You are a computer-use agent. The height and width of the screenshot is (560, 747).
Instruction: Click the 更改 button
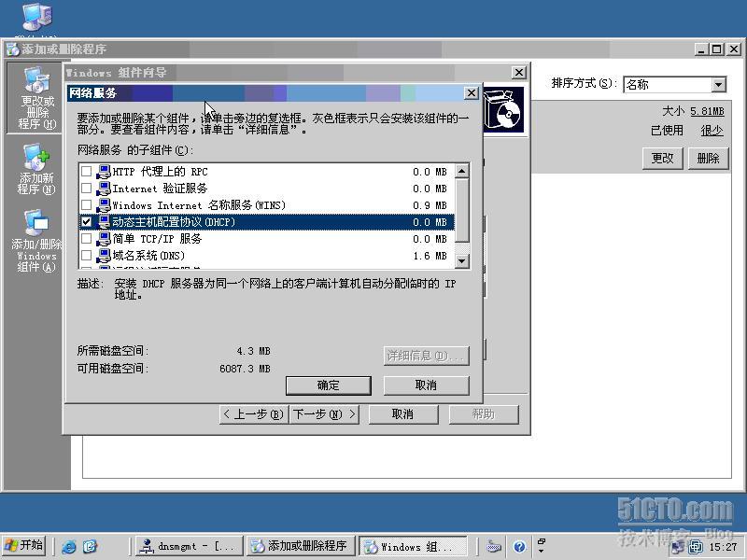tap(662, 158)
